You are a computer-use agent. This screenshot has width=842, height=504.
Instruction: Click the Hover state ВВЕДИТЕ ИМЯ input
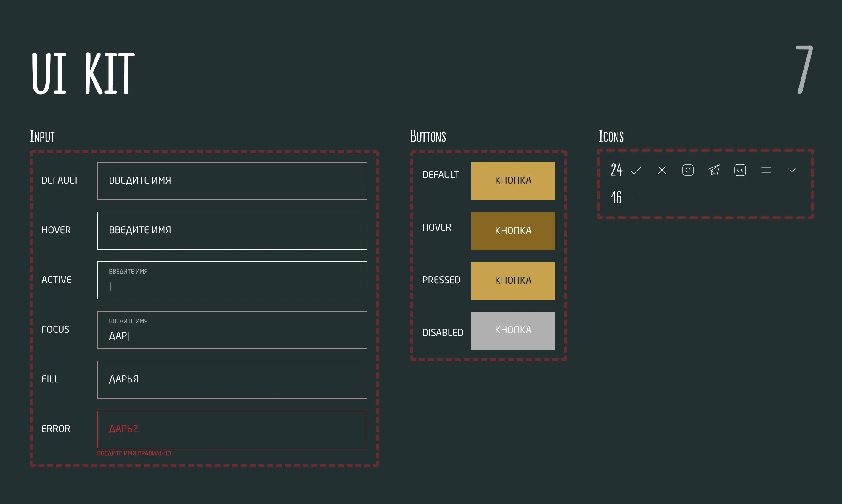click(x=232, y=231)
